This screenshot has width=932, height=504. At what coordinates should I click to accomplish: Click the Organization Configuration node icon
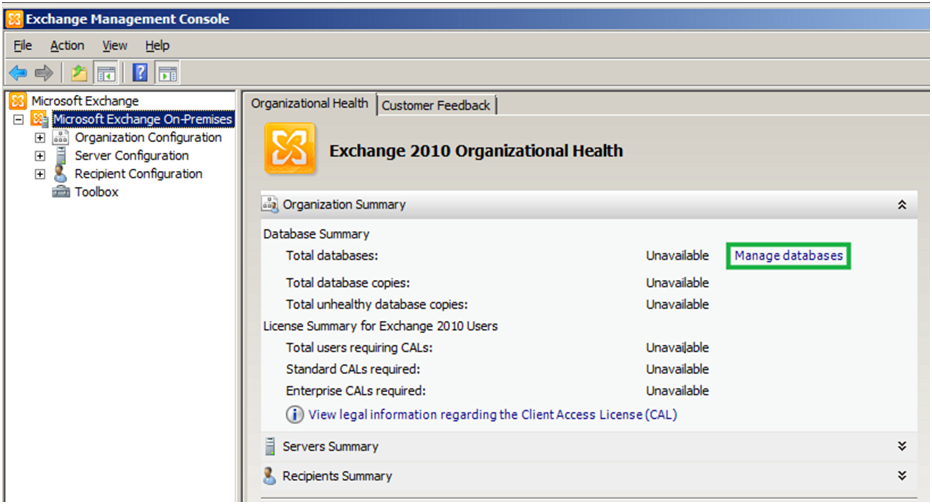(x=61, y=137)
